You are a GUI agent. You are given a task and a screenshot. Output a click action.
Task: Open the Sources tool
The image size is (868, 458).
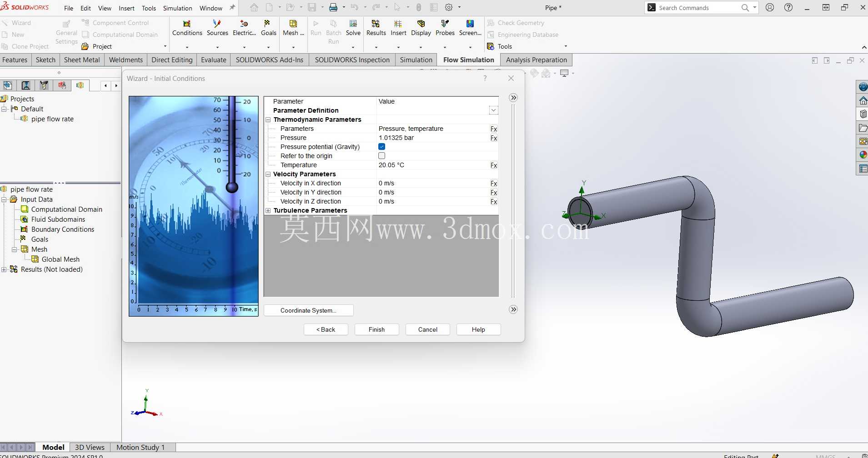click(x=217, y=28)
